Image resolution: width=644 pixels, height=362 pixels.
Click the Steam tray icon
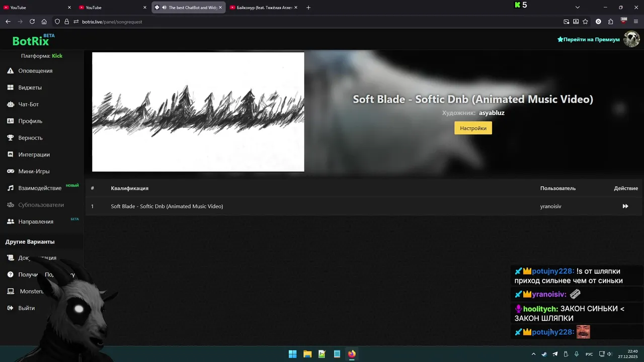[x=544, y=354]
